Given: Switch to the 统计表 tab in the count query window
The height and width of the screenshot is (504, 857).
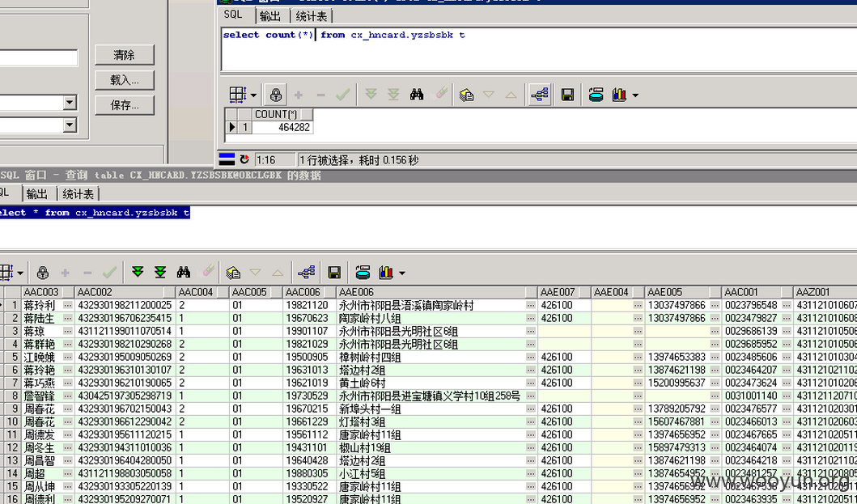Looking at the screenshot, I should pyautogui.click(x=312, y=16).
